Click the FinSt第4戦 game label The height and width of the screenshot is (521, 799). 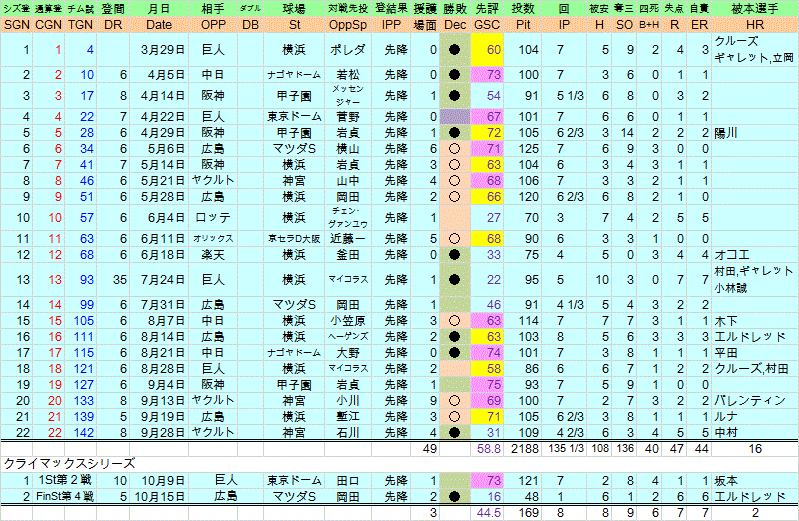pos(65,497)
